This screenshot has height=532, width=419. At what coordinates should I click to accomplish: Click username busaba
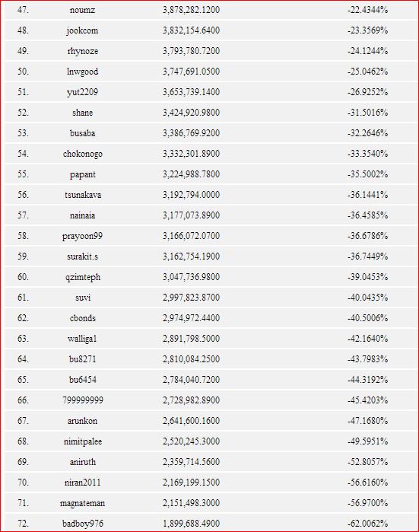(x=82, y=133)
